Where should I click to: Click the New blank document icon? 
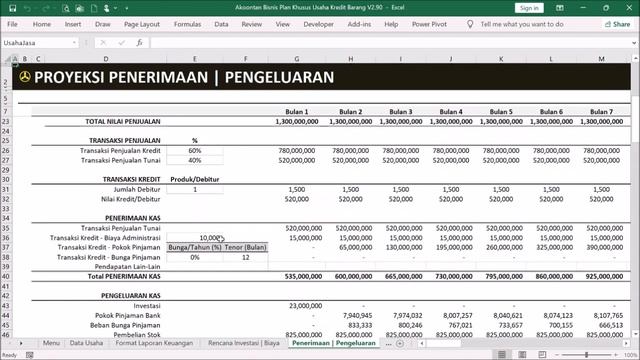[x=94, y=8]
